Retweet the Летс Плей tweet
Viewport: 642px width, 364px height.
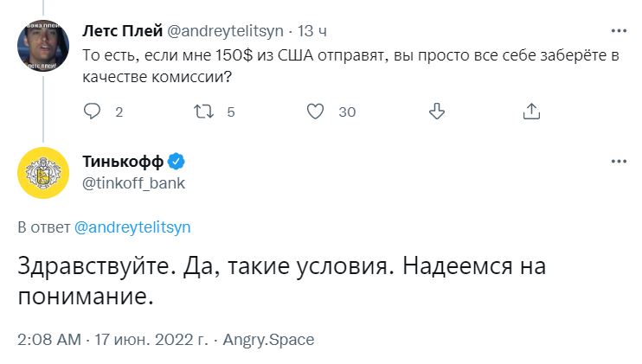pos(203,112)
